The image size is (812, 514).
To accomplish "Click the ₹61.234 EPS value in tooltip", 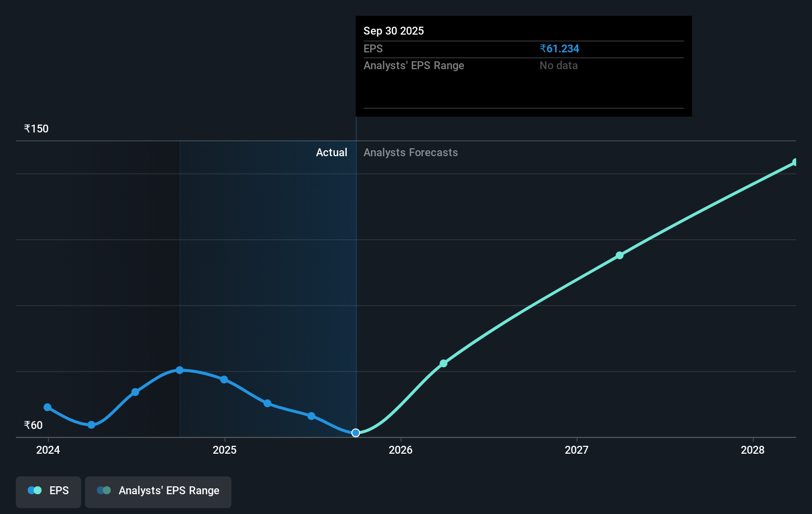I will pyautogui.click(x=559, y=49).
